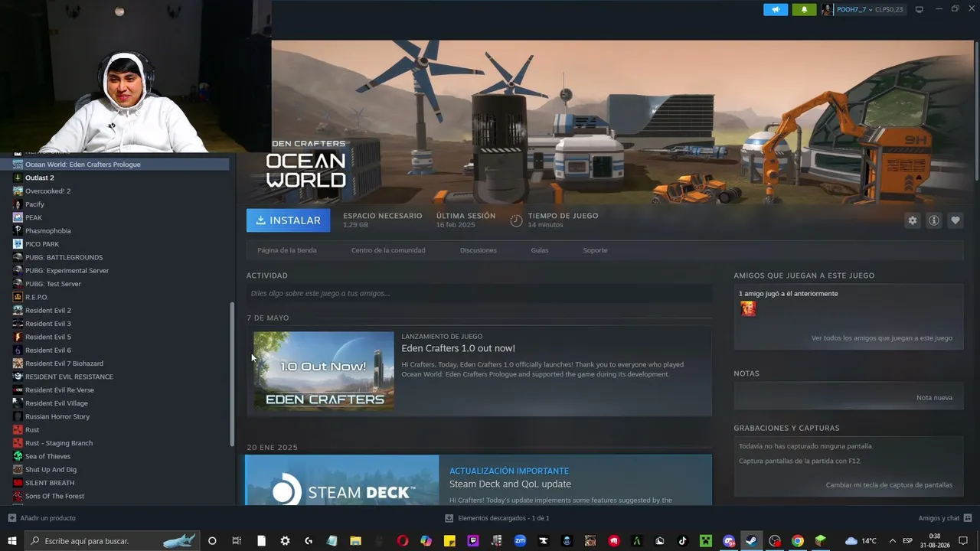This screenshot has height=551, width=980.
Task: Open the Eden Crafters 1.0 out now headline
Action: tap(458, 348)
